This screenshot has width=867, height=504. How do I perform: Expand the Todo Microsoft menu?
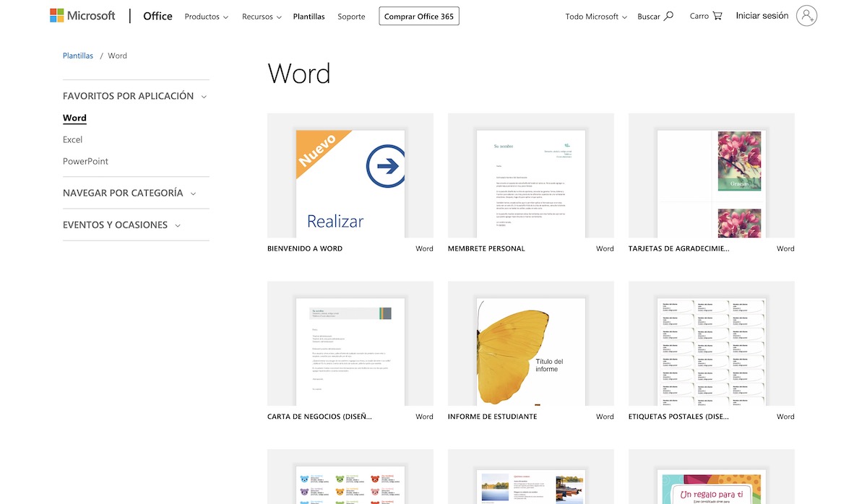pyautogui.click(x=596, y=17)
